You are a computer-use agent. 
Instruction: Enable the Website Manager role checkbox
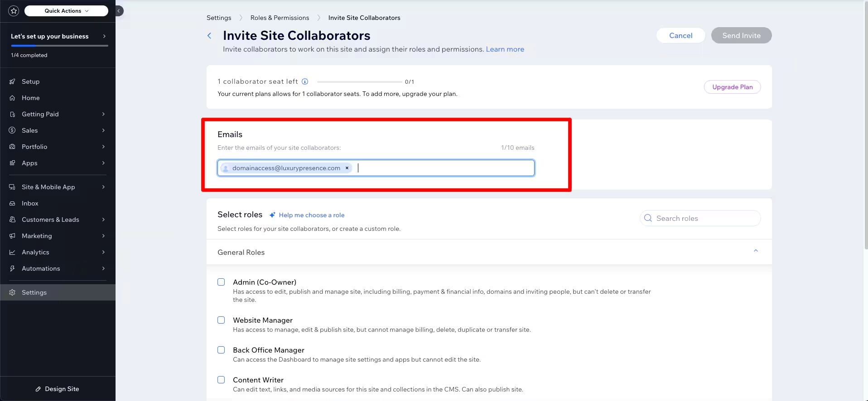pos(221,320)
